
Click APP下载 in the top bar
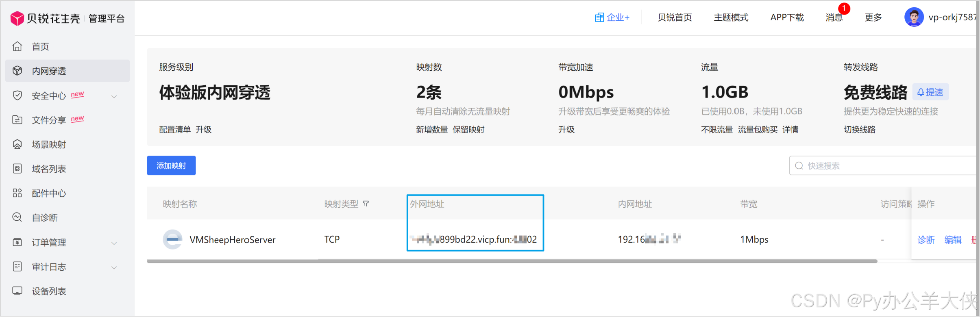787,17
